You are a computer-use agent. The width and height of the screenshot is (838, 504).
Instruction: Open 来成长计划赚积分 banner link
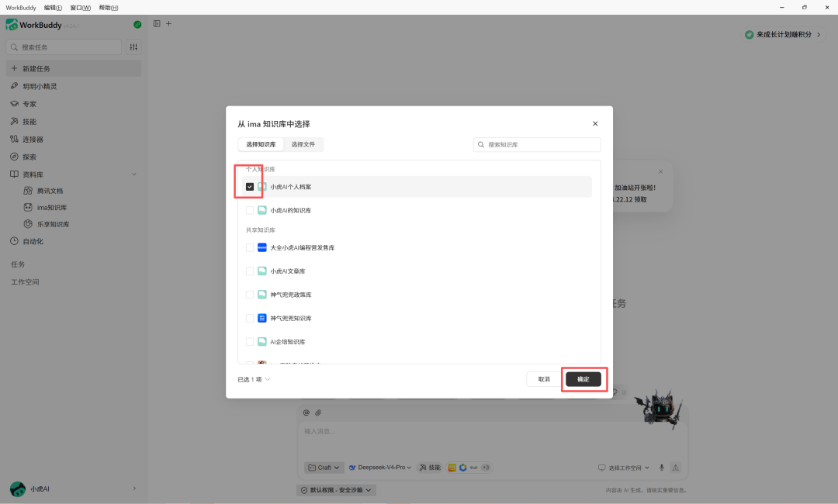784,34
